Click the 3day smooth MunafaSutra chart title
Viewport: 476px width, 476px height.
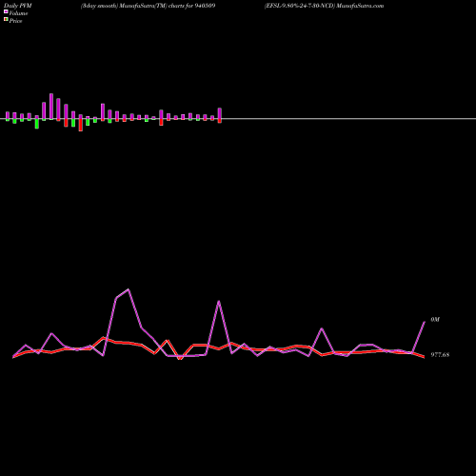pyautogui.click(x=148, y=6)
